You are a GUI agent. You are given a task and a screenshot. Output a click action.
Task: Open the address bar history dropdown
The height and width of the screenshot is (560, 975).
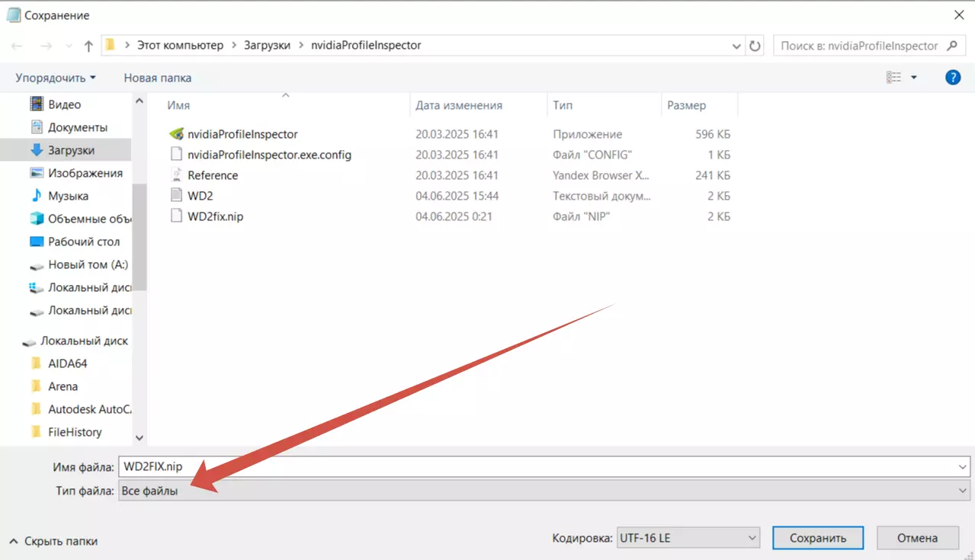[x=736, y=46]
